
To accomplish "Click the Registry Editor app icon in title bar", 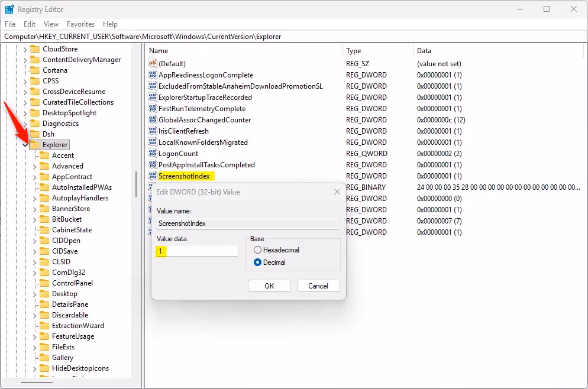I will click(x=9, y=9).
